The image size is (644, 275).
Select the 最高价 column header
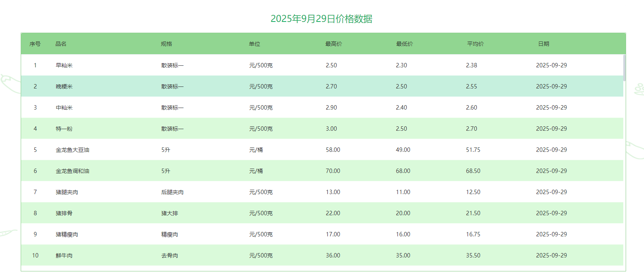click(x=334, y=44)
